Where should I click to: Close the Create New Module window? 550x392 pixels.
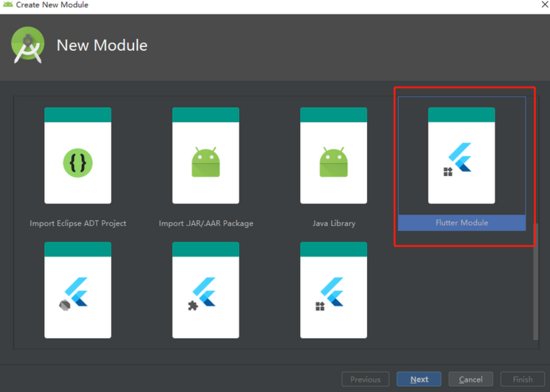point(545,5)
